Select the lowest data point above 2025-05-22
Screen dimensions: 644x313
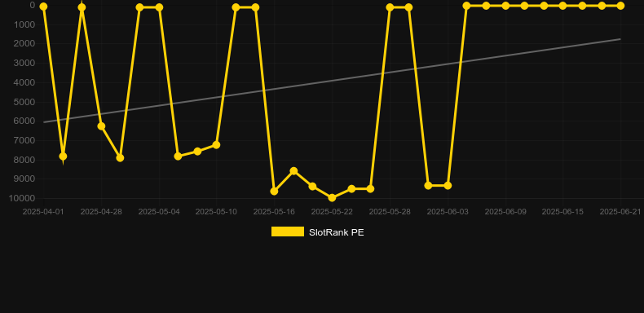[332, 198]
